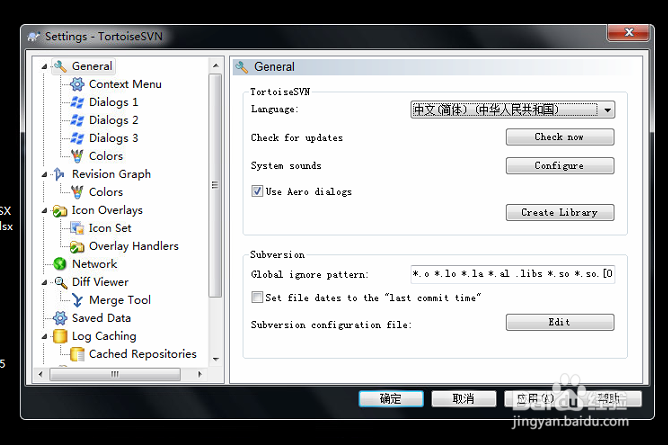Viewport: 668px width, 445px height.
Task: Click Edit Subversion configuration file button
Action: (x=560, y=322)
